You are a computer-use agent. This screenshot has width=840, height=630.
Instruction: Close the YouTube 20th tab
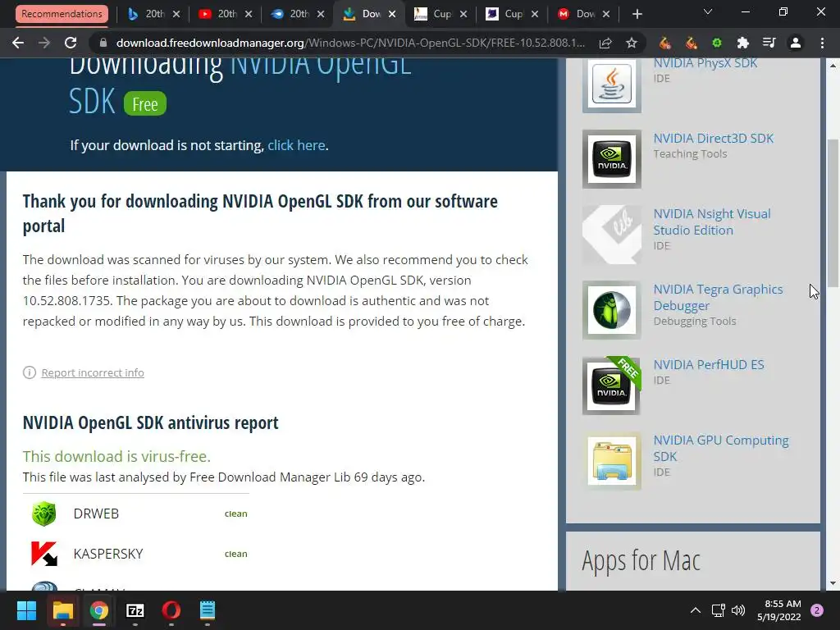pyautogui.click(x=249, y=14)
